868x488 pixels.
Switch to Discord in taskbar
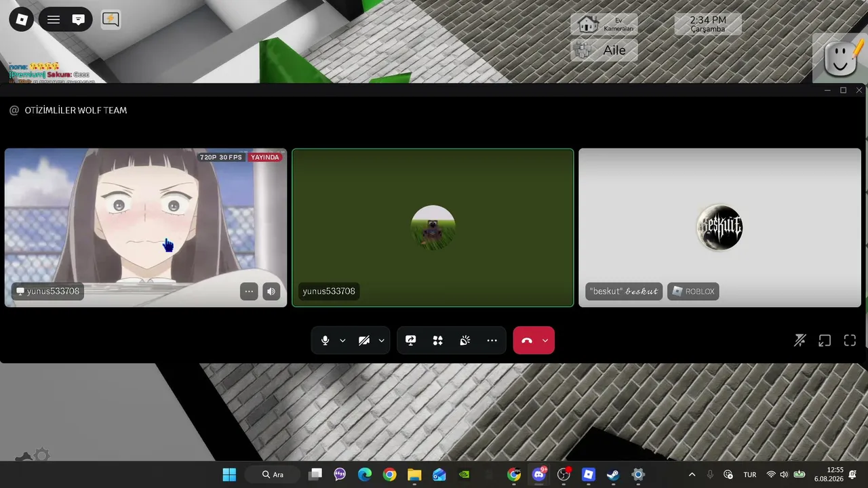(x=539, y=474)
